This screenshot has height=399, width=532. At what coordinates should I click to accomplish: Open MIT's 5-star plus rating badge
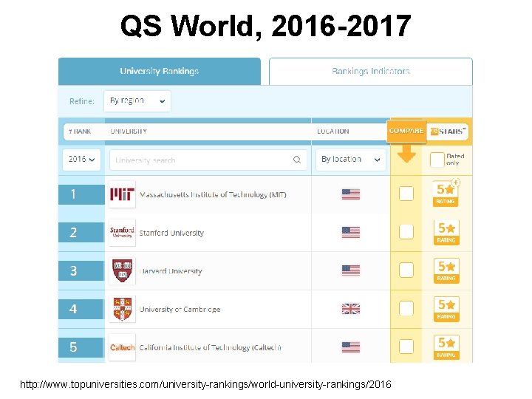tap(446, 193)
